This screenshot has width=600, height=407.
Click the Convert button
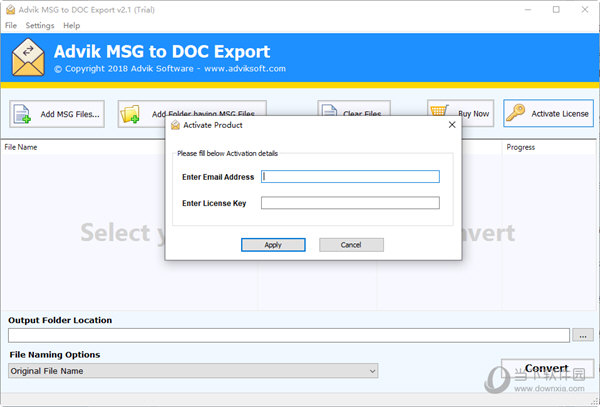click(548, 368)
